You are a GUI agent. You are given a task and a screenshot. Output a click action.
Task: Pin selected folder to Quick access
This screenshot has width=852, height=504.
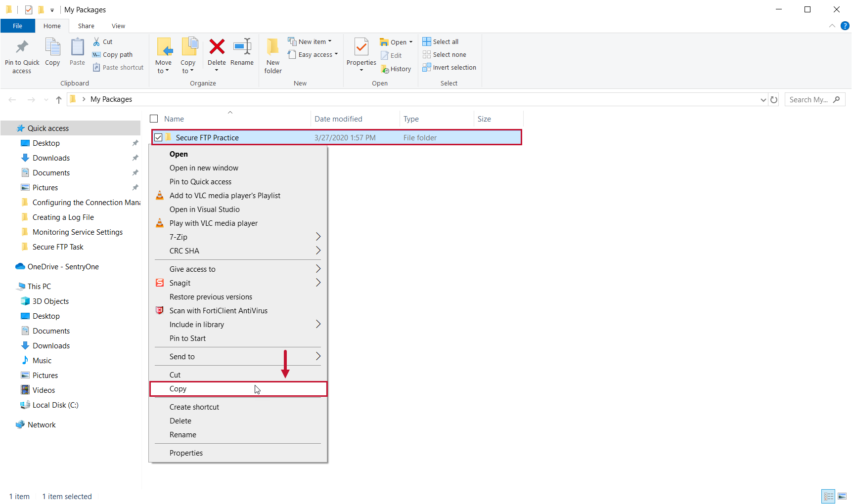pyautogui.click(x=22, y=54)
